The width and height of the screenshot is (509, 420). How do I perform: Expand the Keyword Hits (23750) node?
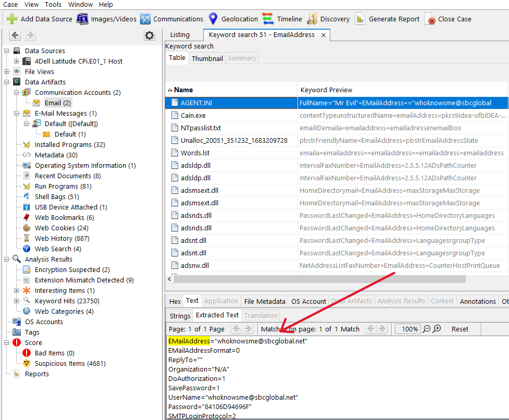[x=16, y=301]
